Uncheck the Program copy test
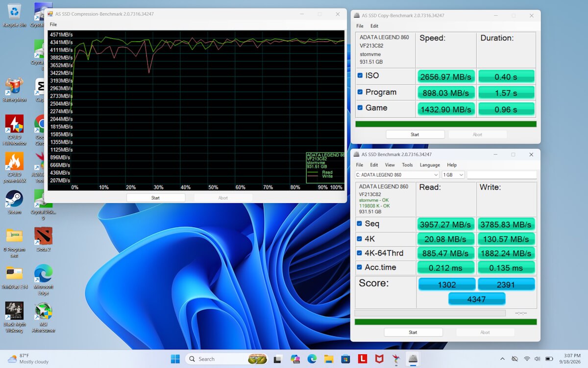 pyautogui.click(x=360, y=92)
